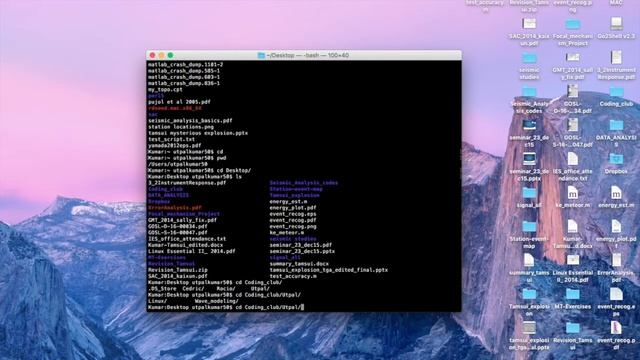640x360 pixels.
Task: Click 'pujol et al 2005.pdf' in Terminal
Action: click(179, 102)
